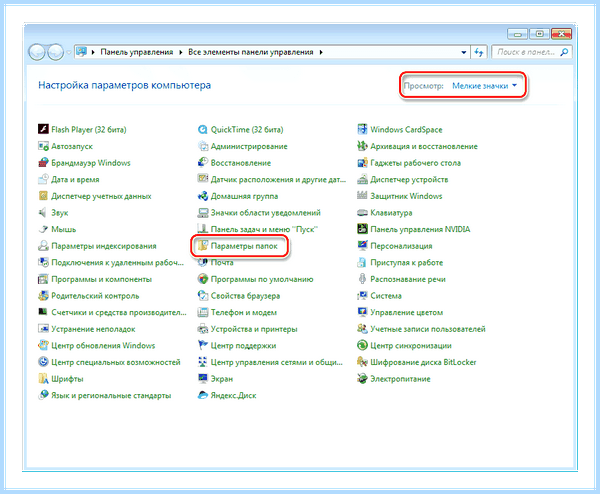Screen dimensions: 600x494
Task: Open Брандмауэр Windows icon
Action: tap(43, 163)
